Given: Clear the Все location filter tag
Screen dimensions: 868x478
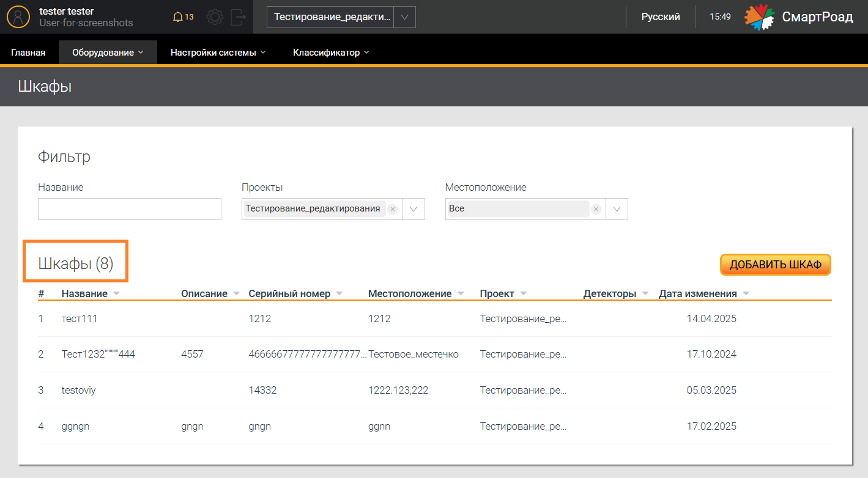Looking at the screenshot, I should [x=596, y=209].
